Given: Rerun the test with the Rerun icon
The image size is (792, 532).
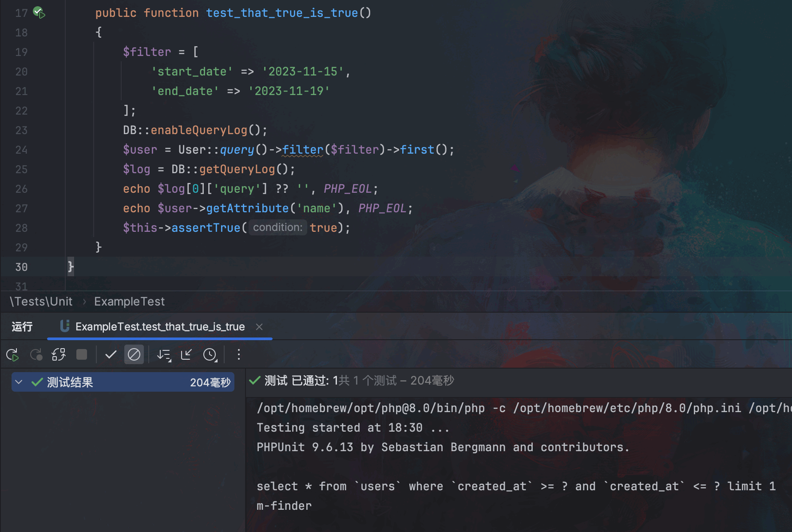Looking at the screenshot, I should [x=12, y=355].
